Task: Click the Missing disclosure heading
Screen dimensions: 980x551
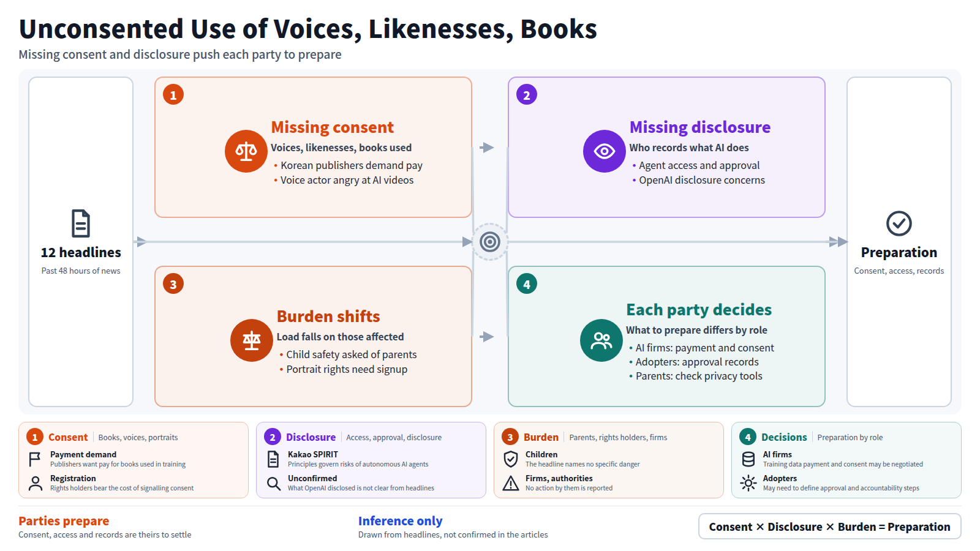Action: pyautogui.click(x=700, y=127)
